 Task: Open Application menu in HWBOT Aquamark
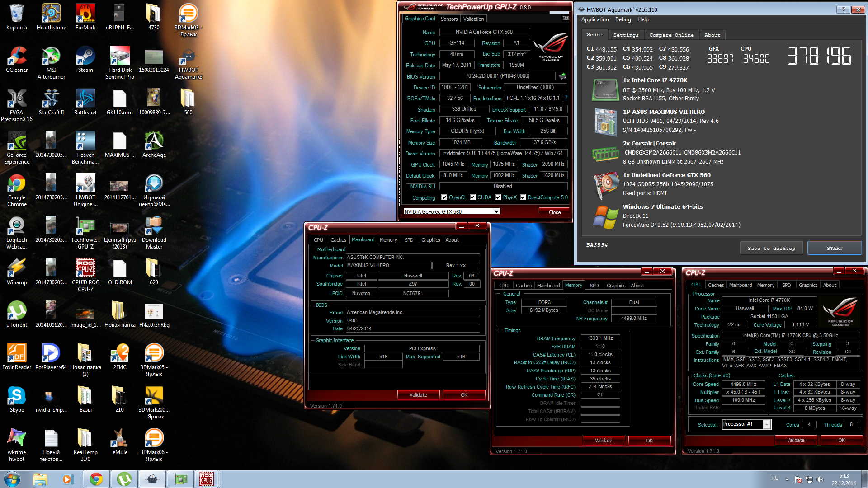tap(595, 19)
